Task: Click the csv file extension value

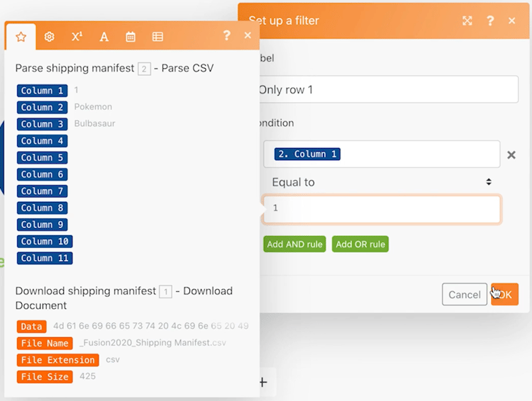Action: click(x=113, y=359)
